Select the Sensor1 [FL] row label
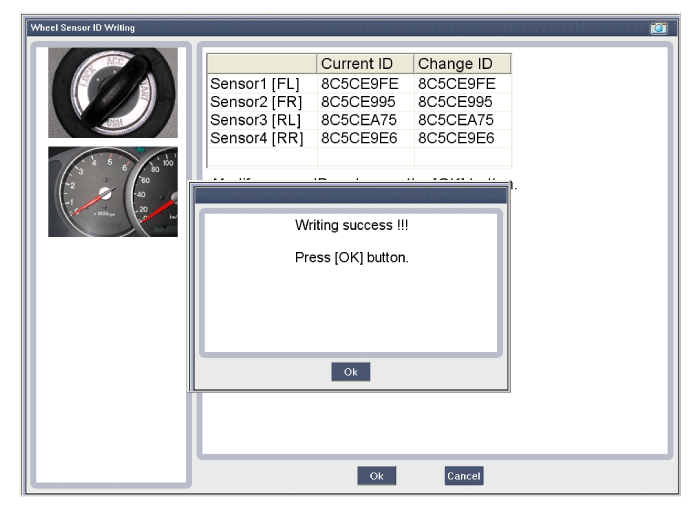Image resolution: width=700 pixels, height=508 pixels. point(255,84)
